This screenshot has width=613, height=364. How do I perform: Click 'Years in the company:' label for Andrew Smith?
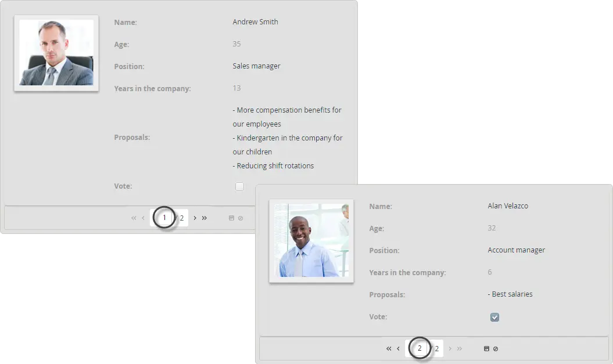pos(152,89)
